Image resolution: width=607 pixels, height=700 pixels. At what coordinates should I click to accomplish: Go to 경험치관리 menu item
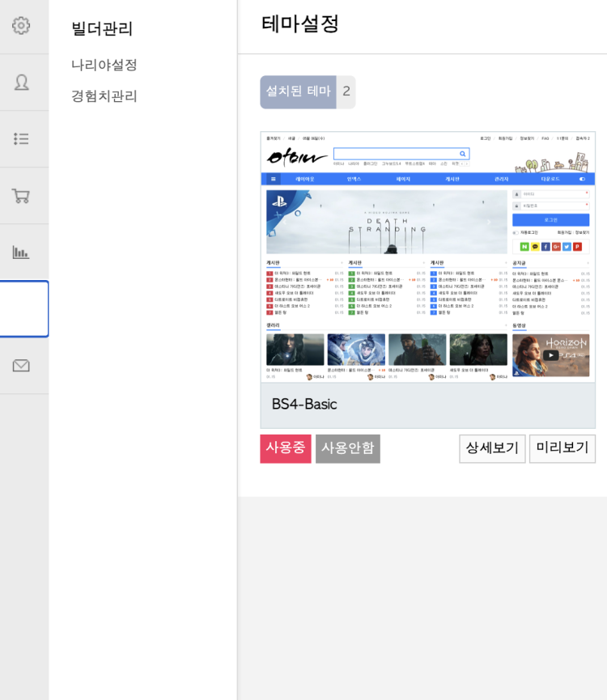point(104,96)
